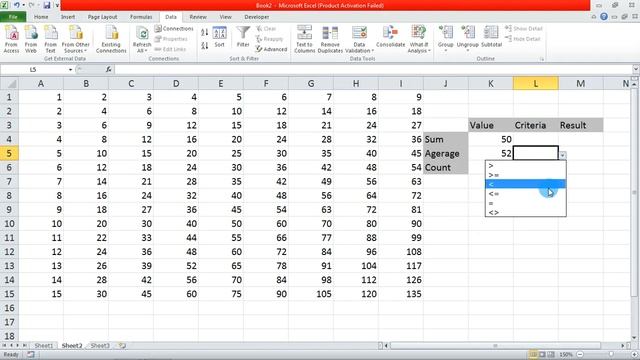The image size is (640, 360).
Task: Click Hide Detail
Action: click(x=523, y=39)
